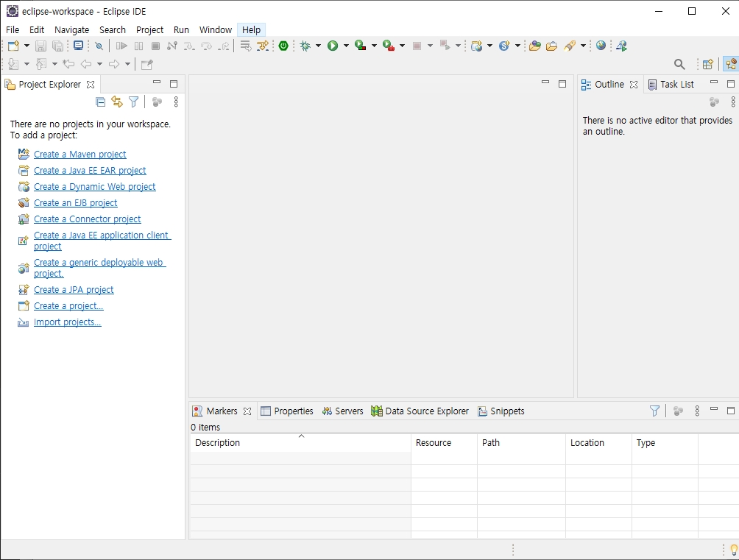Open dropdown arrow next to Search flashlight

(583, 46)
